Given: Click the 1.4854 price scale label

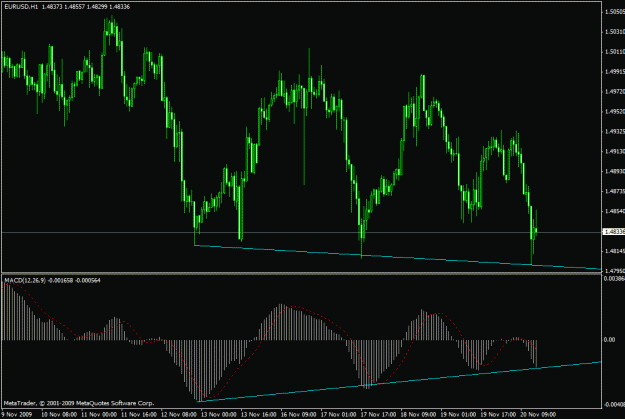Looking at the screenshot, I should tap(615, 211).
